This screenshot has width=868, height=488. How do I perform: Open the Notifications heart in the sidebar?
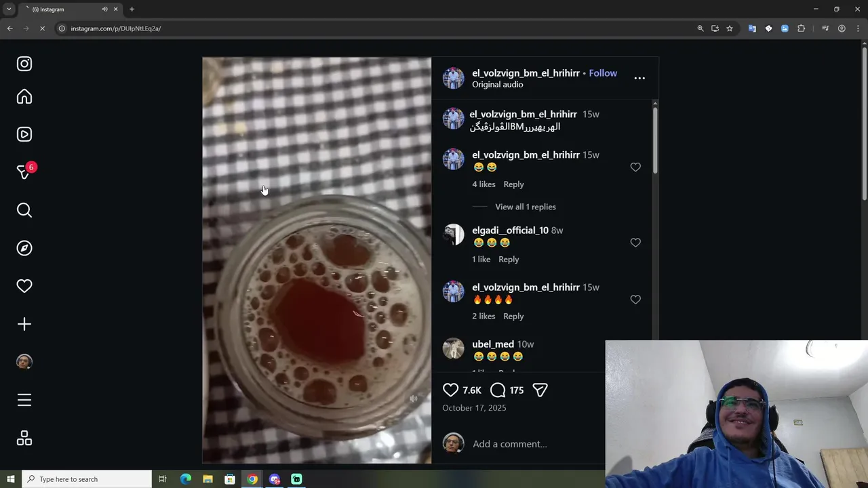(24, 286)
